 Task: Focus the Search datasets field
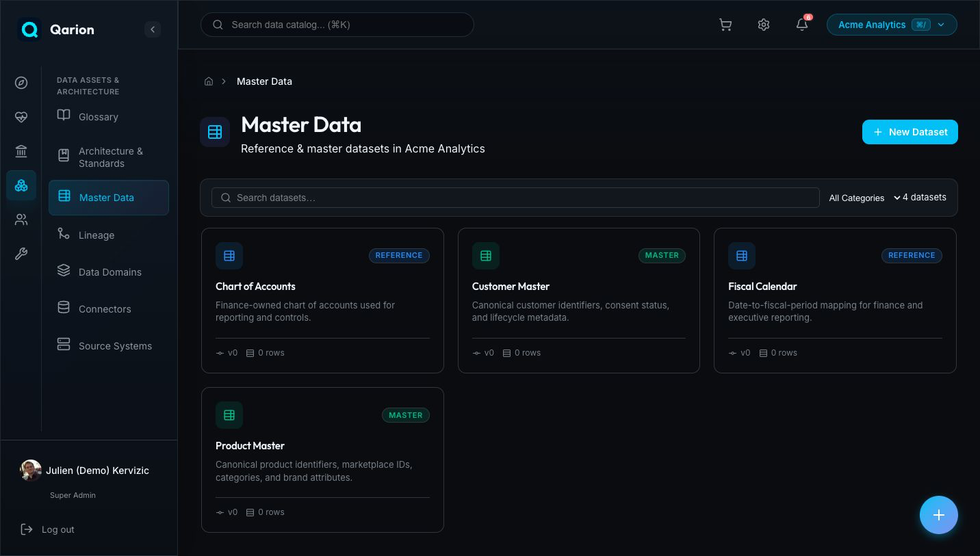[515, 198]
